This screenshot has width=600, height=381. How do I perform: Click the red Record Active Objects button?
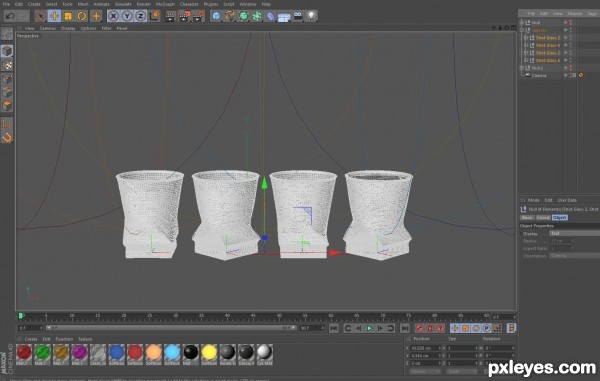click(x=419, y=328)
